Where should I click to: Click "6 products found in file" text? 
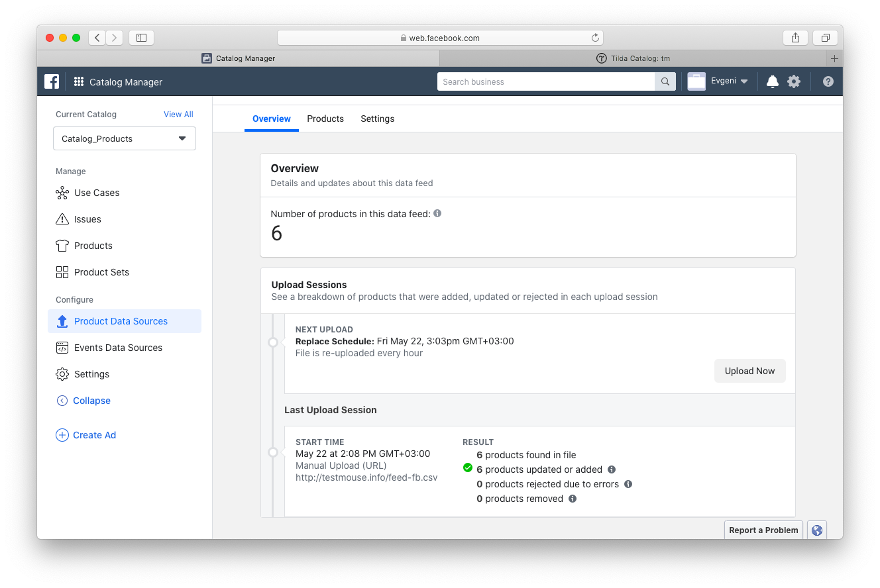click(526, 455)
